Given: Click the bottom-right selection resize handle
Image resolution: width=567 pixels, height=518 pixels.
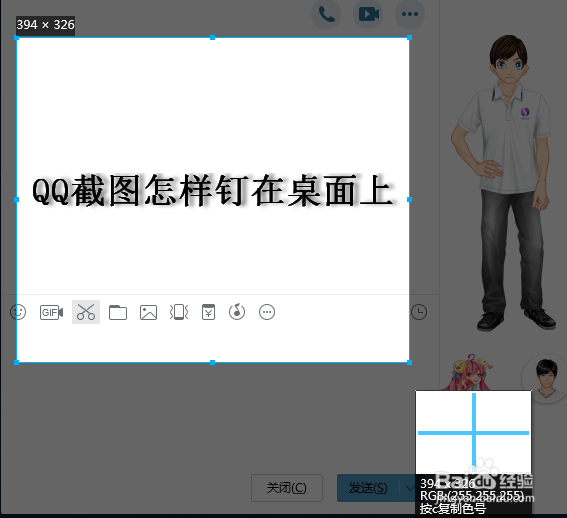Looking at the screenshot, I should tap(409, 362).
